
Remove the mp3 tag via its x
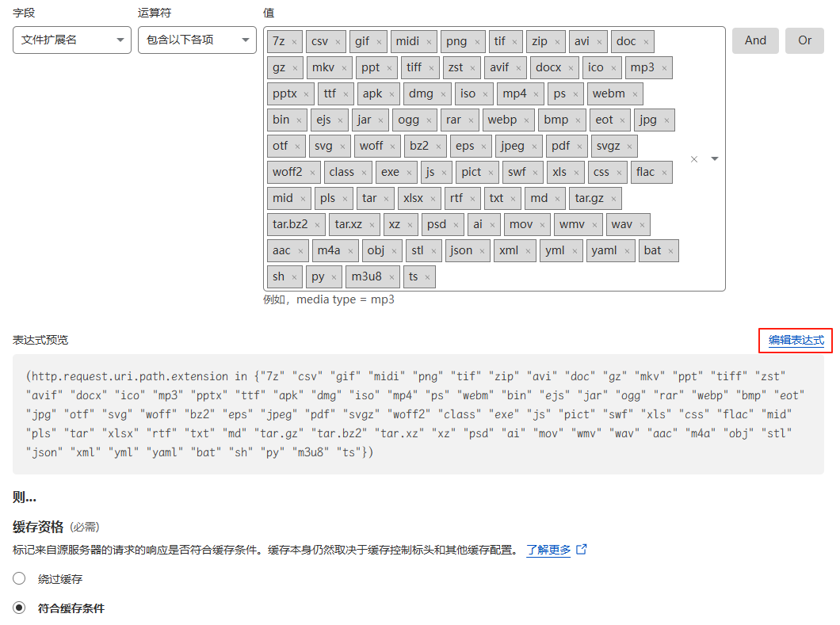[x=664, y=68]
